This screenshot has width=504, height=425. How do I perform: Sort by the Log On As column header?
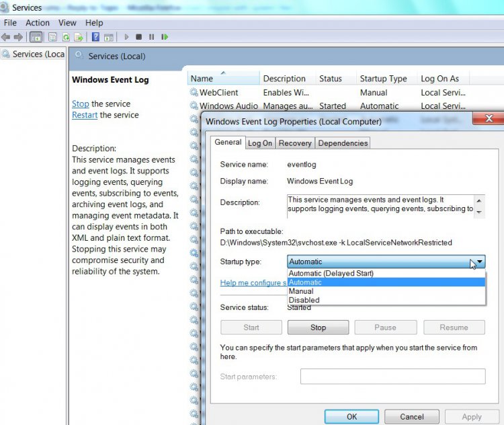[444, 79]
